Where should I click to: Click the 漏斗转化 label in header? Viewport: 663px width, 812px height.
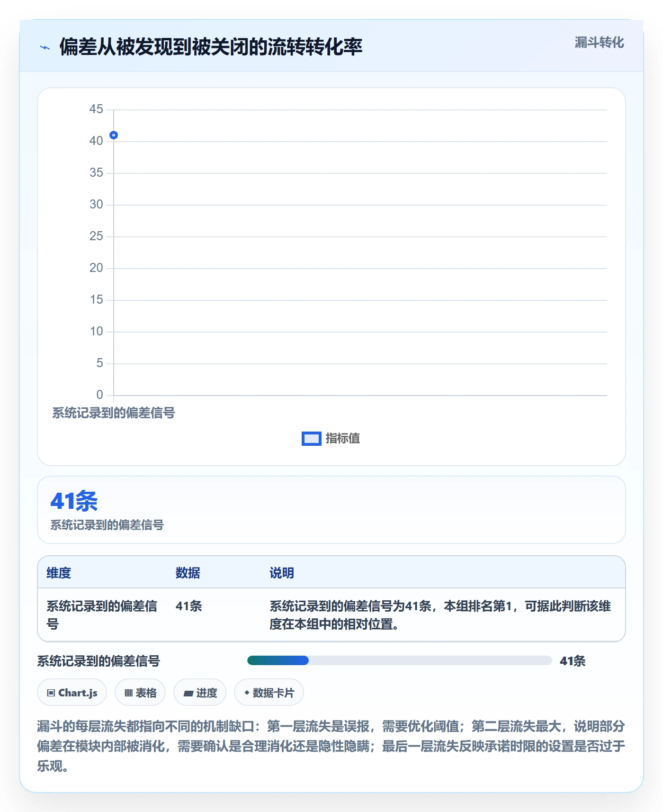[599, 43]
